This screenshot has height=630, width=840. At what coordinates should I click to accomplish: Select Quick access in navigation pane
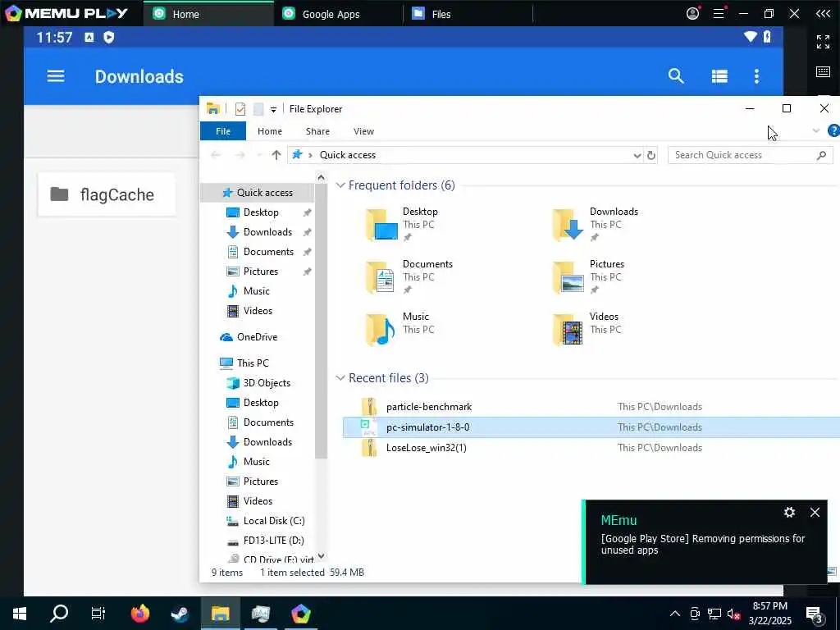coord(258,192)
